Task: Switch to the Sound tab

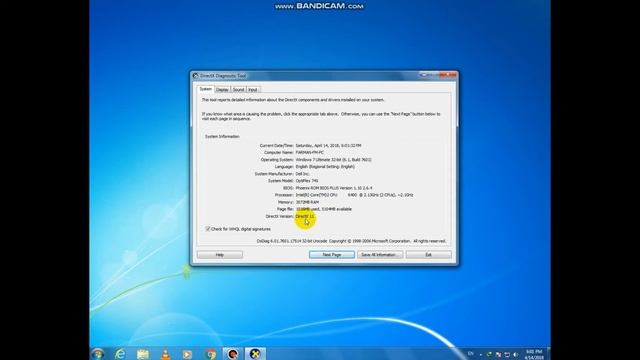Action: click(x=238, y=90)
